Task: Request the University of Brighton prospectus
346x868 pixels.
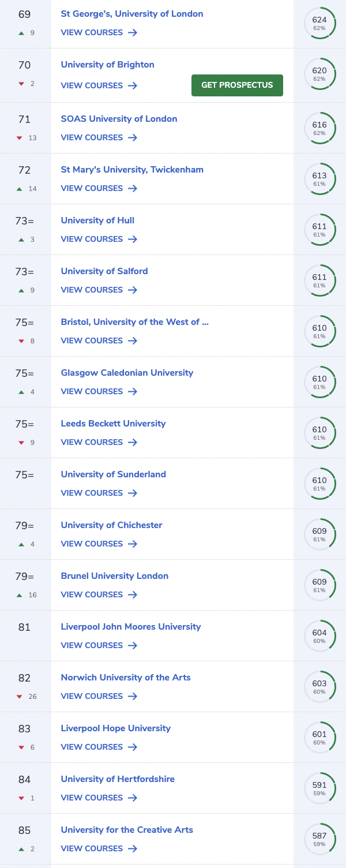Action: pyautogui.click(x=237, y=85)
